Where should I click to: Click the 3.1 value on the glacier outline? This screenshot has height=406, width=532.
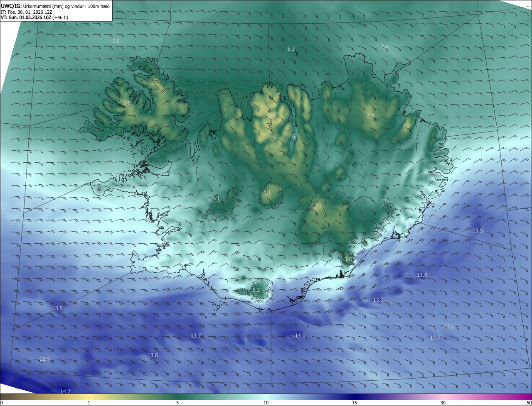[x=267, y=193]
